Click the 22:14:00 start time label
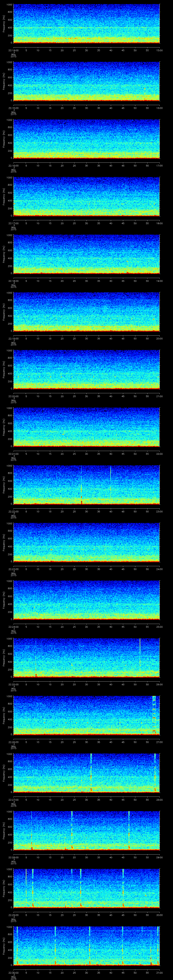This screenshot has width=173, height=980. tap(13, 50)
